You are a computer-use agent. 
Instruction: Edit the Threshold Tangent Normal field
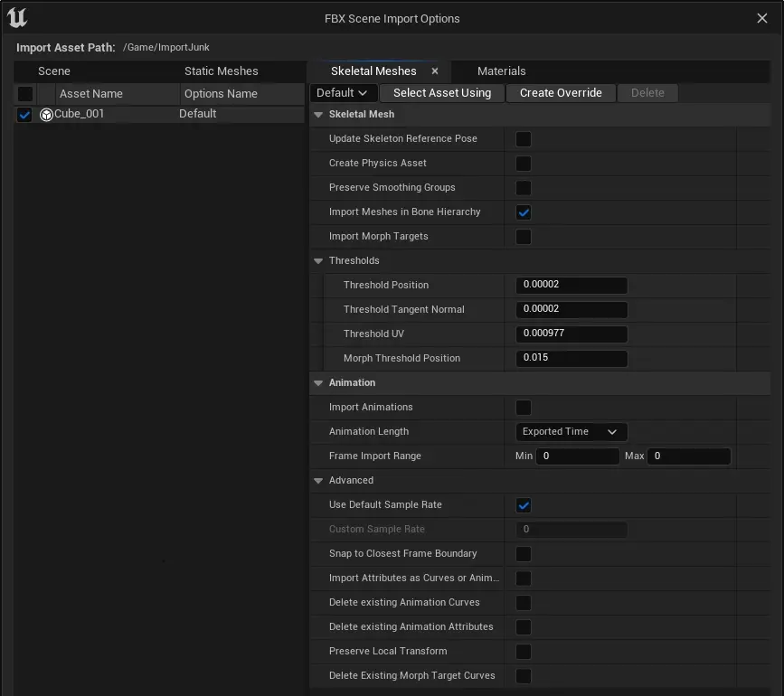point(571,309)
